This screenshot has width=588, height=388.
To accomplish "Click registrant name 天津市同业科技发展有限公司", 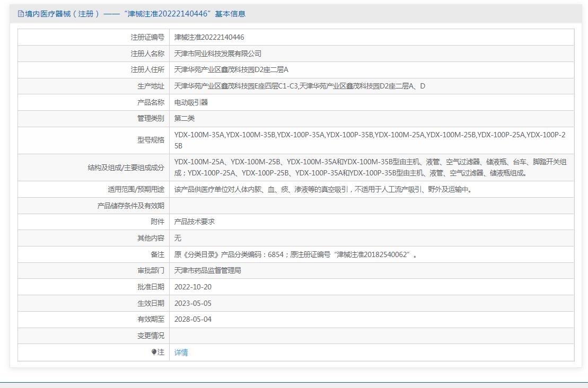I will coord(217,54).
